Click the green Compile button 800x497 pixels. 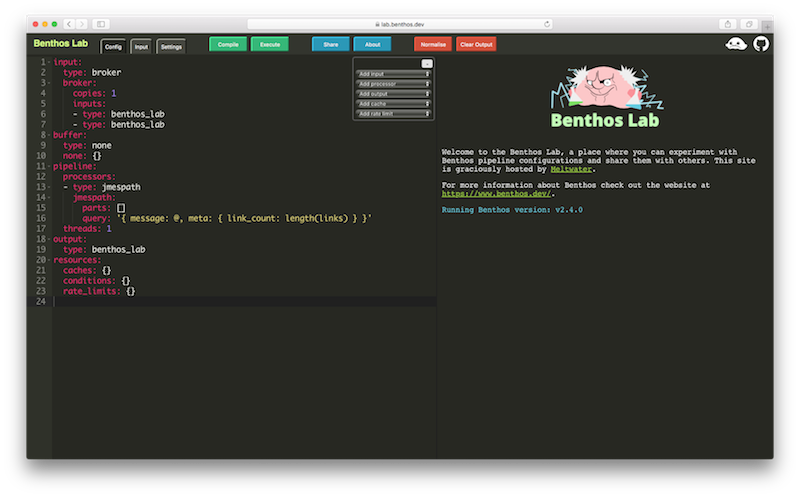coord(228,44)
